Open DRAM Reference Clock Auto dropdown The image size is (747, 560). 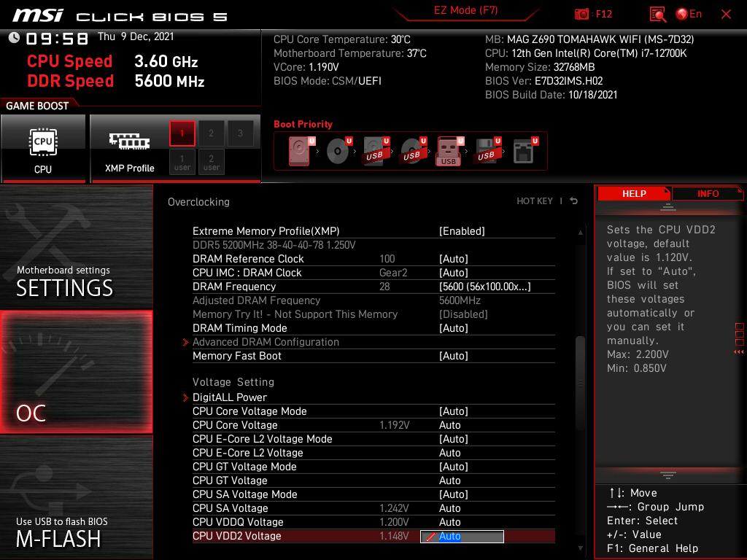coord(454,259)
